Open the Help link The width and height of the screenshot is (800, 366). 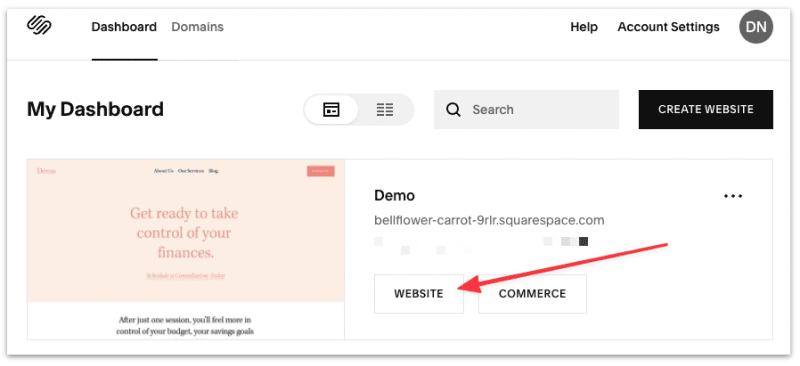[x=584, y=27]
